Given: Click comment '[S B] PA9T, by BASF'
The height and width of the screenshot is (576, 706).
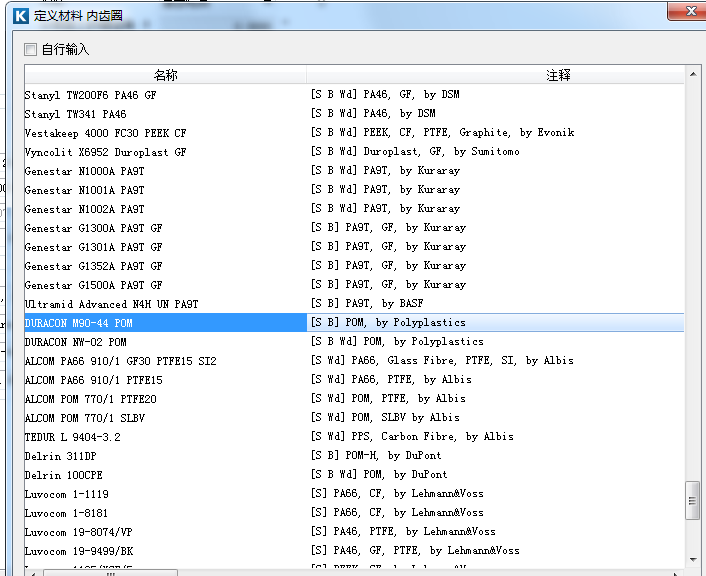Looking at the screenshot, I should (367, 303).
